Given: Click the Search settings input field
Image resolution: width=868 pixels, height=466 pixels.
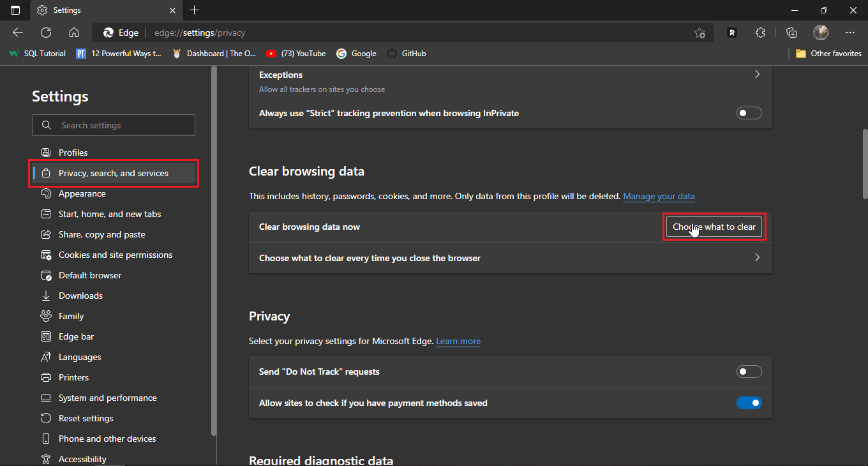Looking at the screenshot, I should click(114, 125).
